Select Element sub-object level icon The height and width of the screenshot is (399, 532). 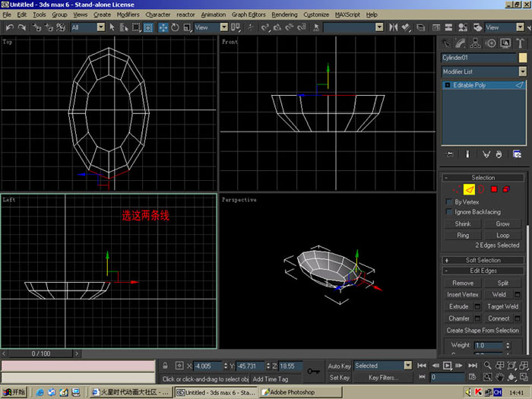click(x=506, y=189)
